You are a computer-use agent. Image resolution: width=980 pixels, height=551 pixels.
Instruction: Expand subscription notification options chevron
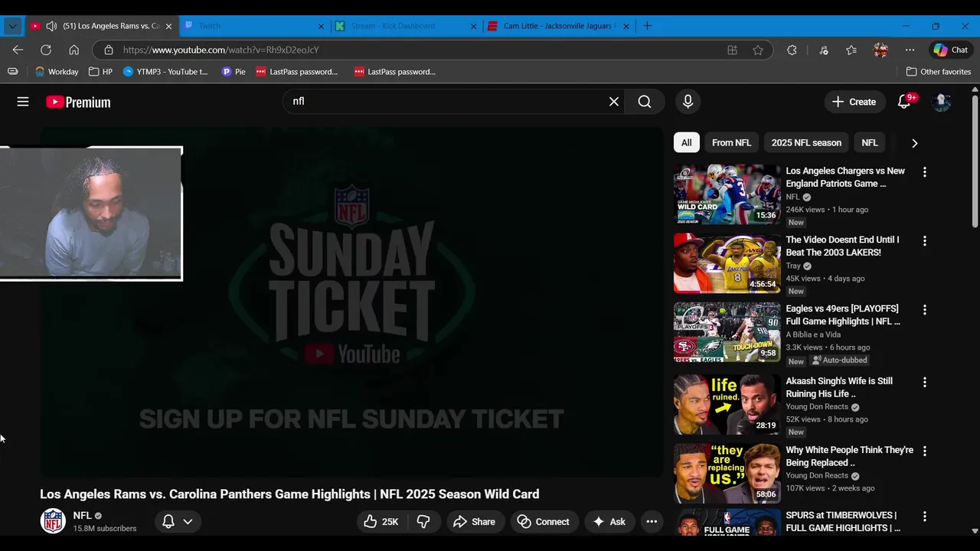[188, 522]
